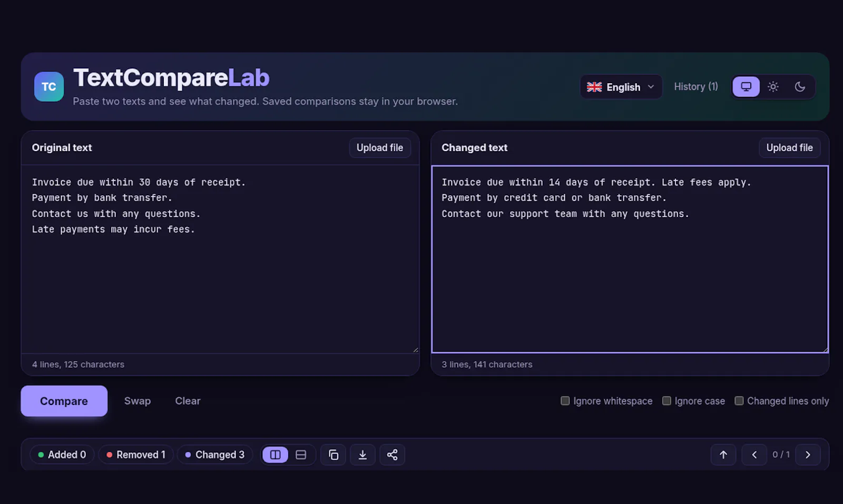
Task: Switch to light theme sun icon
Action: coord(773,86)
